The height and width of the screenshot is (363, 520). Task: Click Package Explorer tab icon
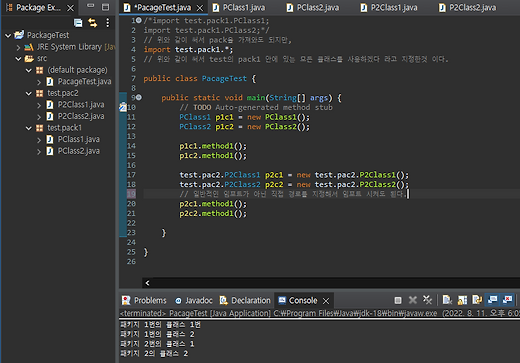click(9, 7)
